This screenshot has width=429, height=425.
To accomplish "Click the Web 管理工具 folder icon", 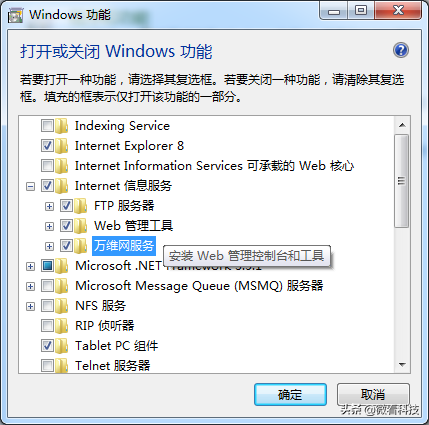I will [x=81, y=226].
